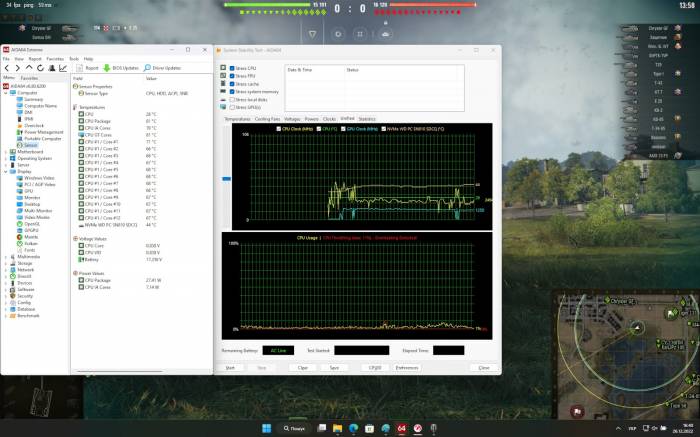Click the blue graph scale slider handle
The image size is (700, 437).
(x=226, y=179)
